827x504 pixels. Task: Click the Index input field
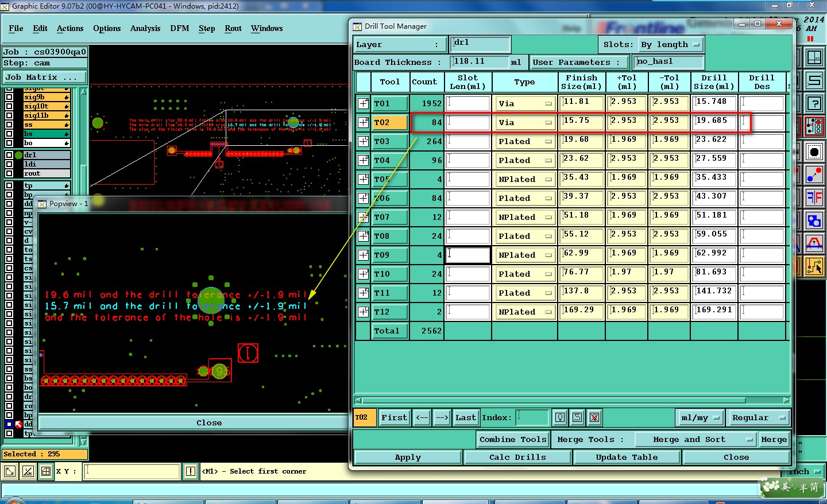pos(533,417)
